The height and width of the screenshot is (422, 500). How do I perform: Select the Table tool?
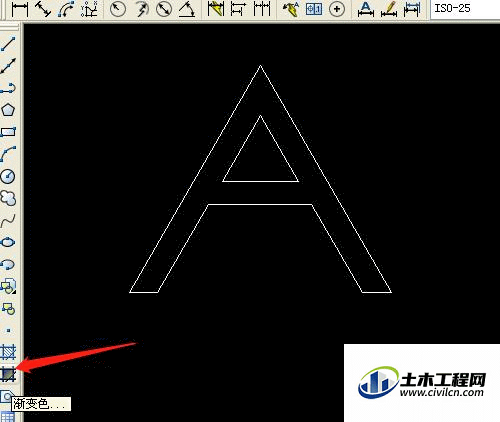coord(8,417)
